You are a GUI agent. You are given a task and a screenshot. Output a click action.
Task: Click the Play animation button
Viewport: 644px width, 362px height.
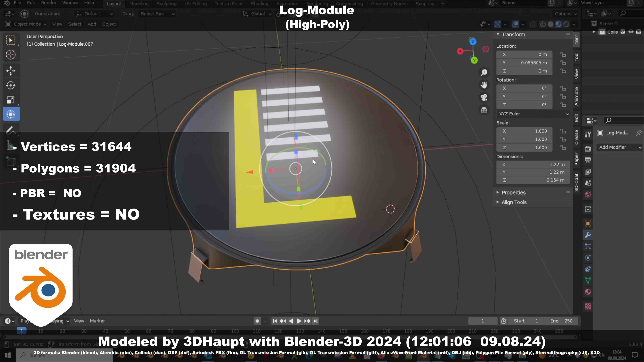[x=299, y=321]
